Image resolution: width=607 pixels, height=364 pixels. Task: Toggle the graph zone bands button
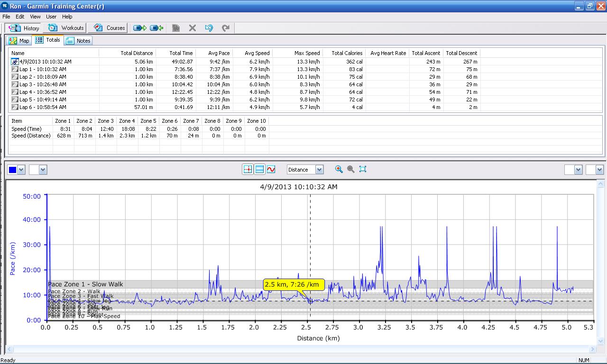[259, 169]
